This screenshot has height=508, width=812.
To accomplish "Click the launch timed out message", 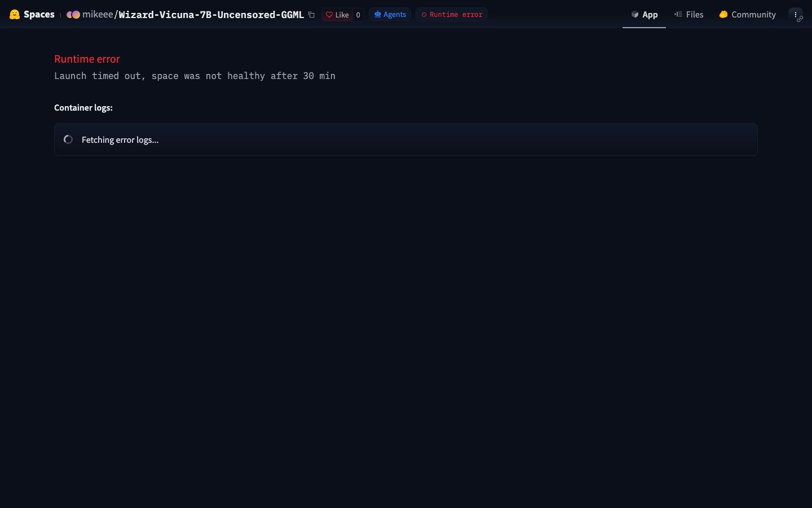I will coord(195,76).
